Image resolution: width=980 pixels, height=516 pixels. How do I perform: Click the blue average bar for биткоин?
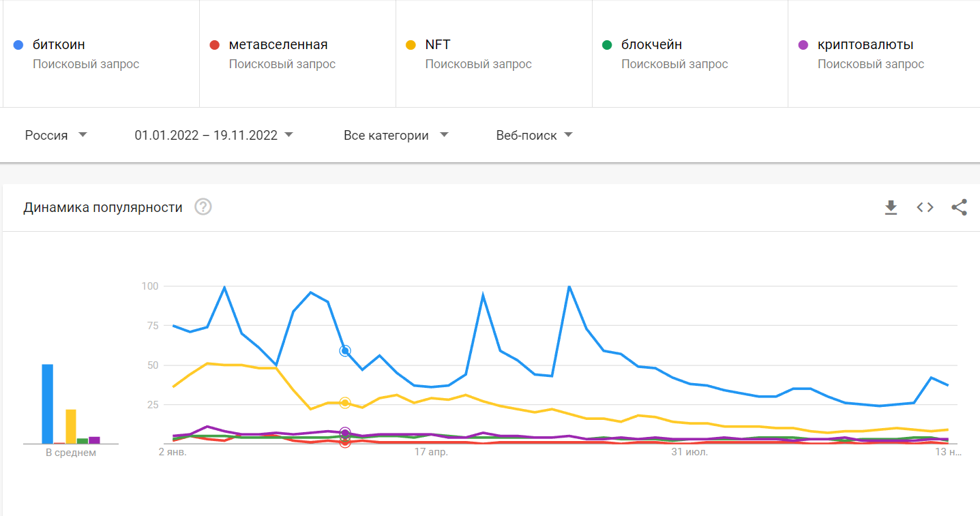[x=47, y=404]
